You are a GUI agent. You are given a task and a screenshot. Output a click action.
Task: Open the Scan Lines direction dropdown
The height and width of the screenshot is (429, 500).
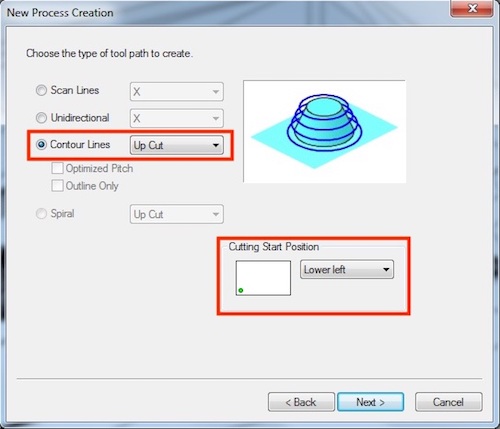177,91
